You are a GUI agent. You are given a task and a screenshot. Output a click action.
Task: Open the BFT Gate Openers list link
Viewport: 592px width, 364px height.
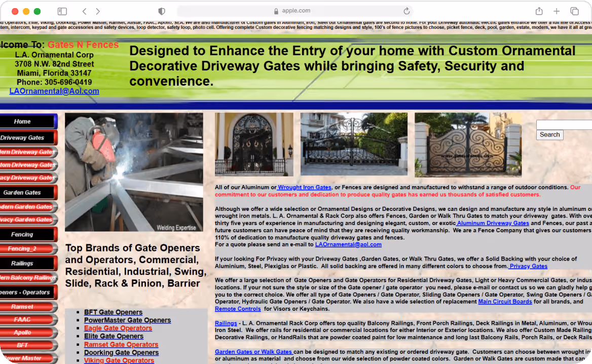click(113, 312)
